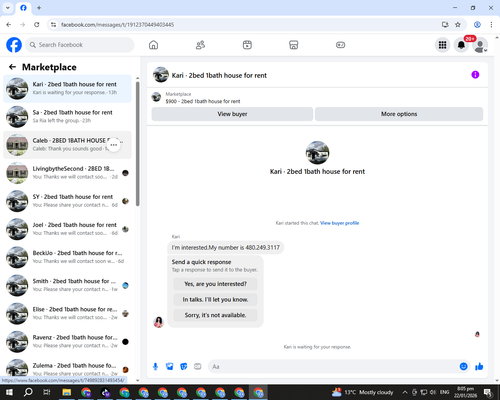Open Windows Task View

47,392
